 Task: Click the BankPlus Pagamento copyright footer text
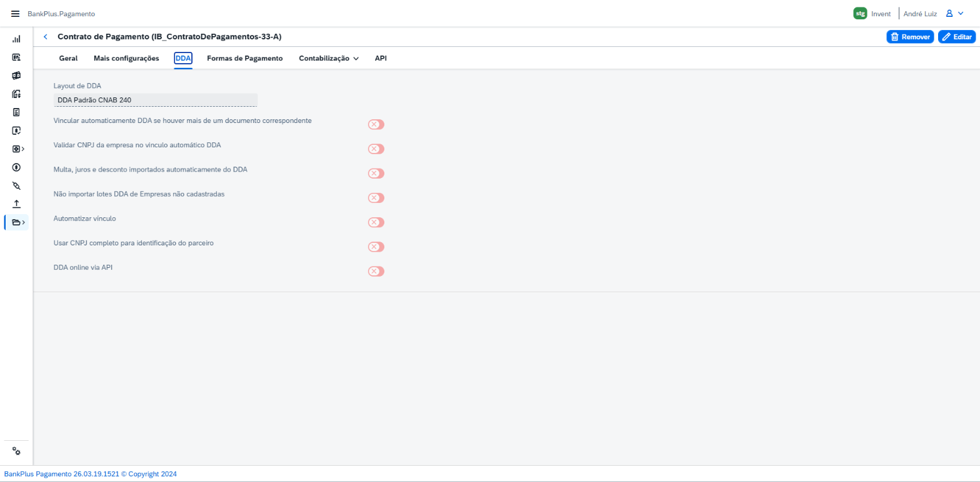point(91,474)
